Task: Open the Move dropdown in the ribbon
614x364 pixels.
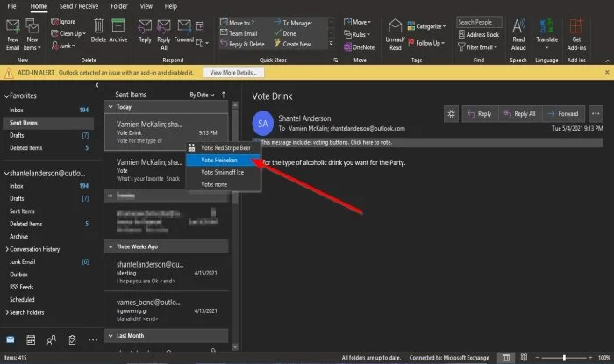Action: click(357, 22)
